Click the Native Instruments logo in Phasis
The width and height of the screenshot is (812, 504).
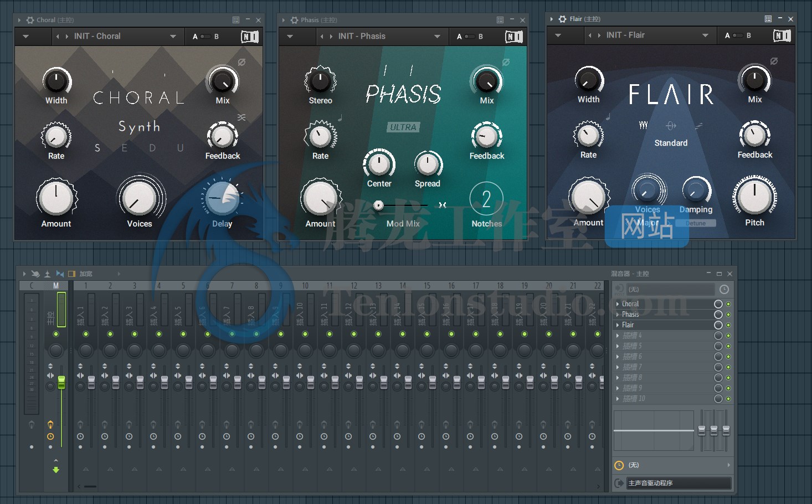(514, 37)
